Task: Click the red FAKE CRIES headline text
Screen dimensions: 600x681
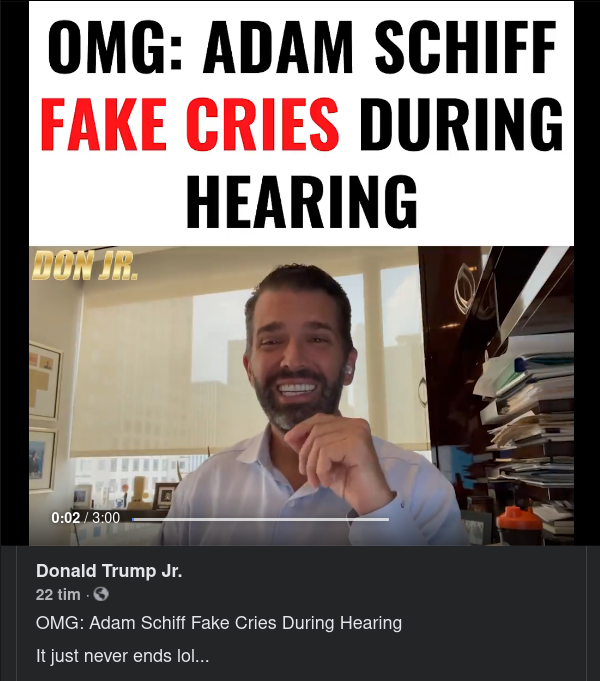Action: click(190, 124)
